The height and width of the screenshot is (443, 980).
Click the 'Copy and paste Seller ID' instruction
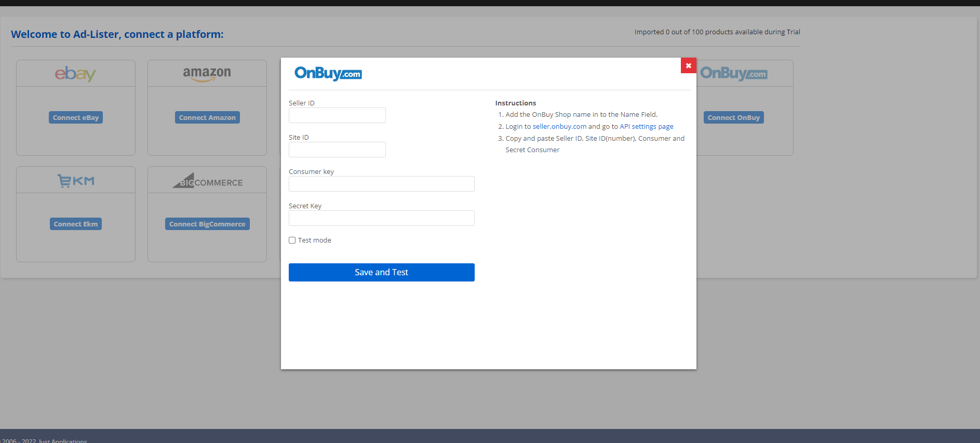point(595,144)
